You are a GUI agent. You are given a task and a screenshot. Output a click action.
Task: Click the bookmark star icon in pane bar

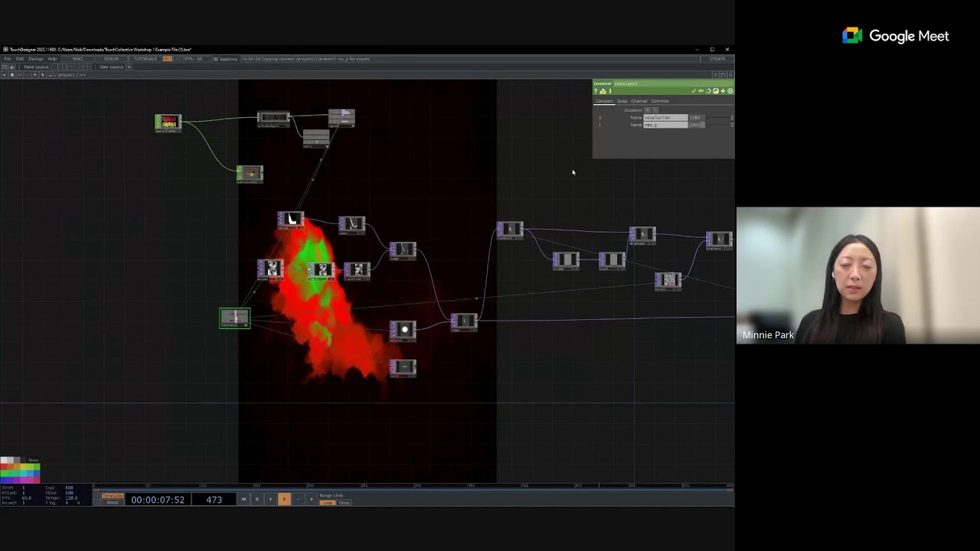coord(42,75)
